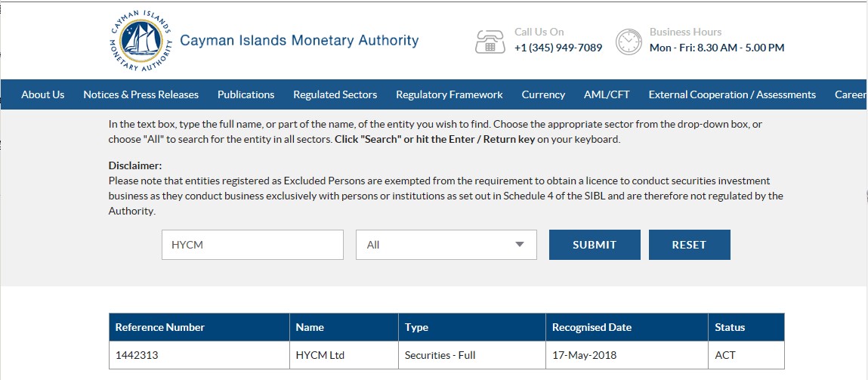Click the telephone icon beside Call Us On
Screen dimensions: 868x380
(x=490, y=42)
